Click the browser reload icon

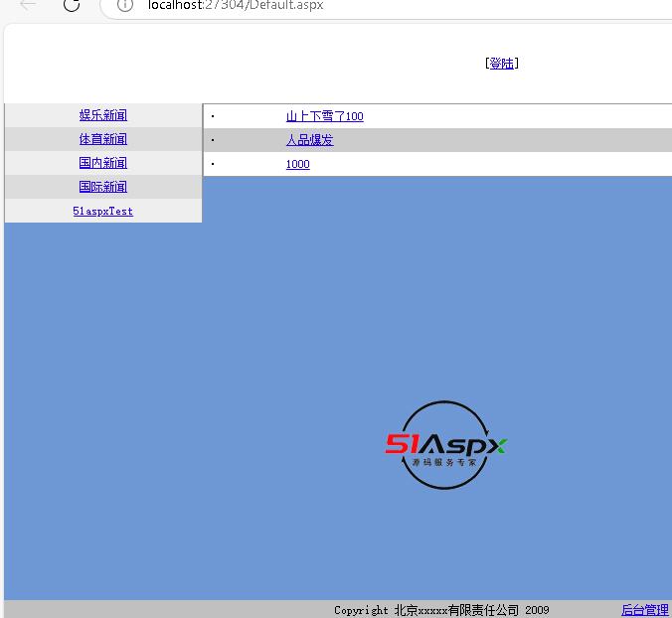pos(72,5)
